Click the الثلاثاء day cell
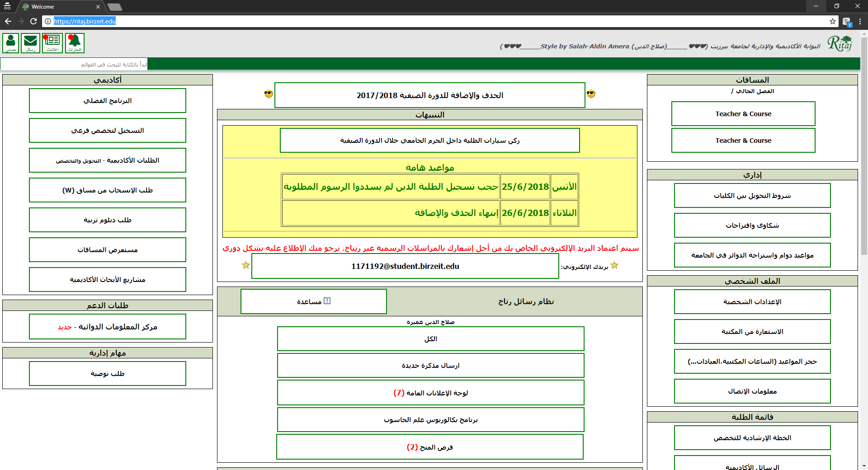The height and width of the screenshot is (470, 868). tap(564, 213)
